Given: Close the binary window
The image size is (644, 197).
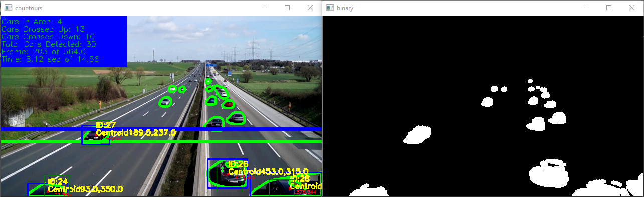Looking at the screenshot, I should click(632, 8).
